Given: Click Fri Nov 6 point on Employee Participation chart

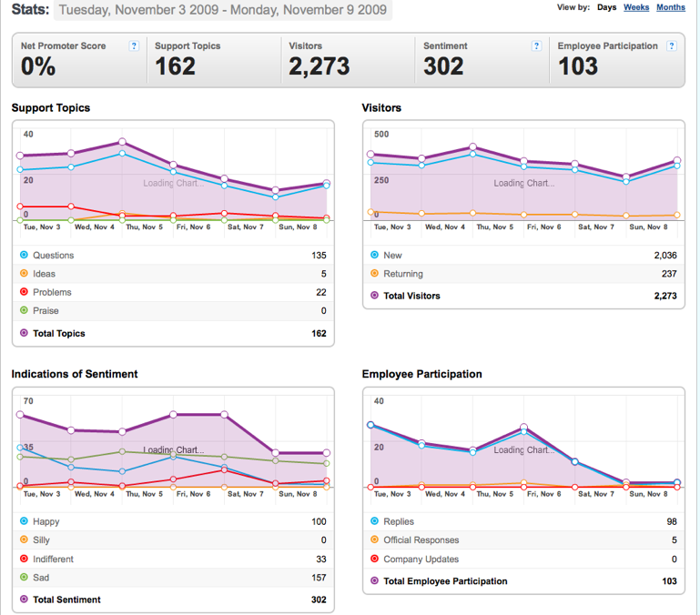Looking at the screenshot, I should [523, 427].
